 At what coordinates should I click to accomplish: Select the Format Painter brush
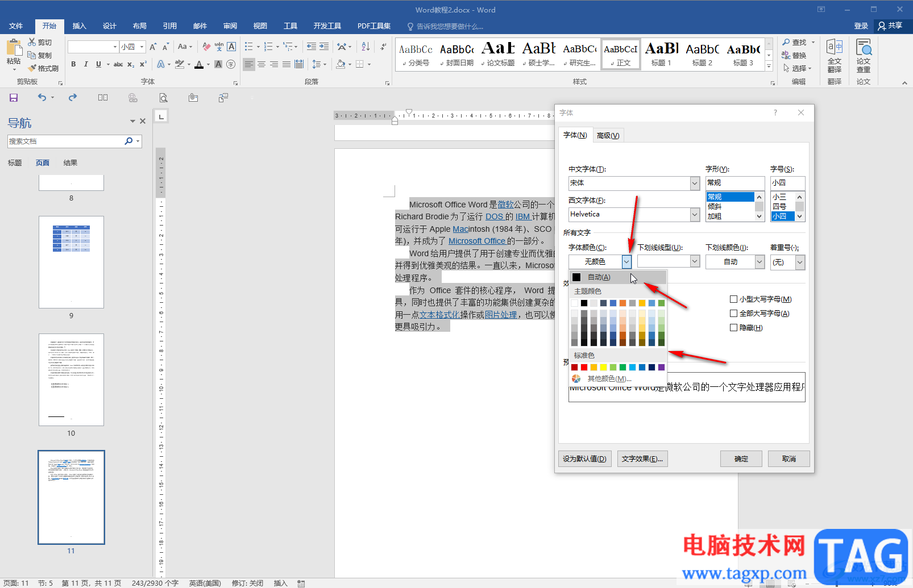point(32,68)
